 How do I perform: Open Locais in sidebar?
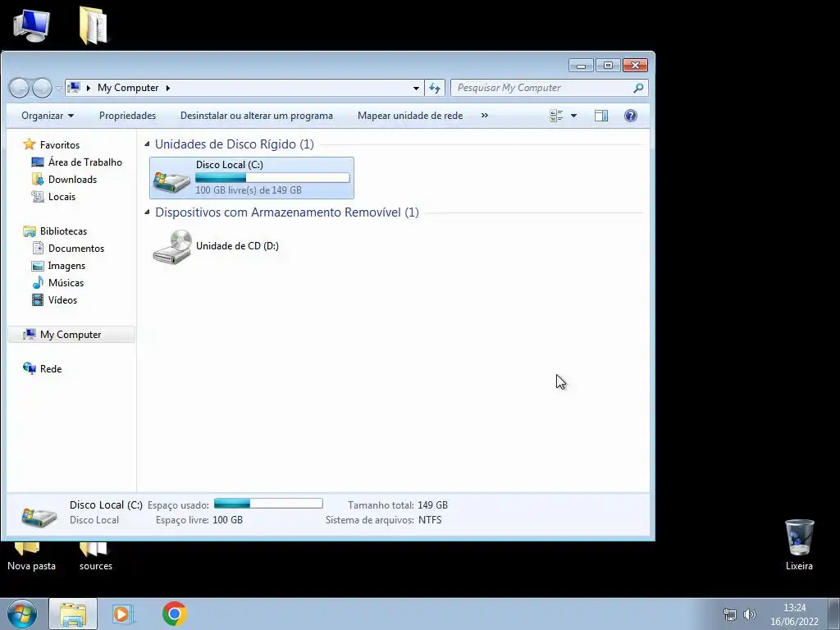coord(62,197)
